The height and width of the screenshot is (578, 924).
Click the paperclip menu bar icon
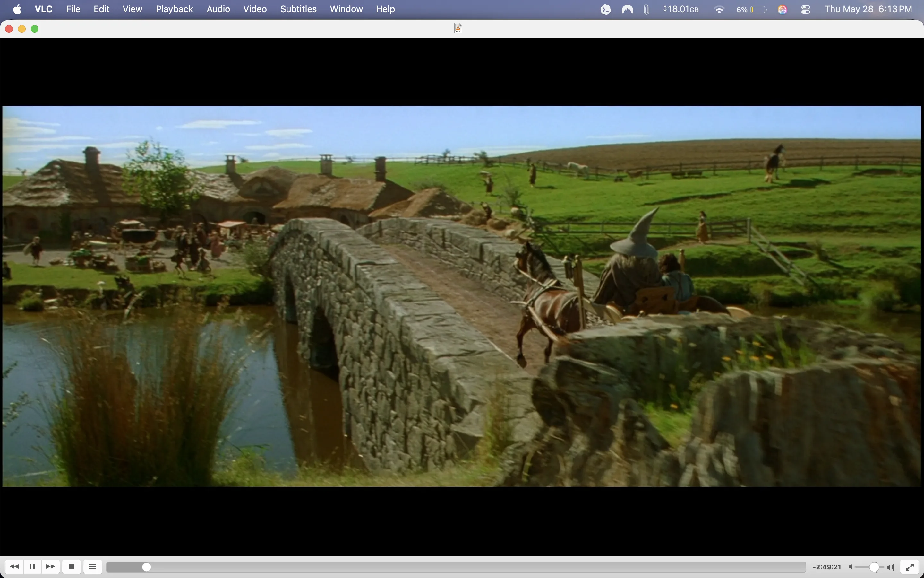point(646,10)
